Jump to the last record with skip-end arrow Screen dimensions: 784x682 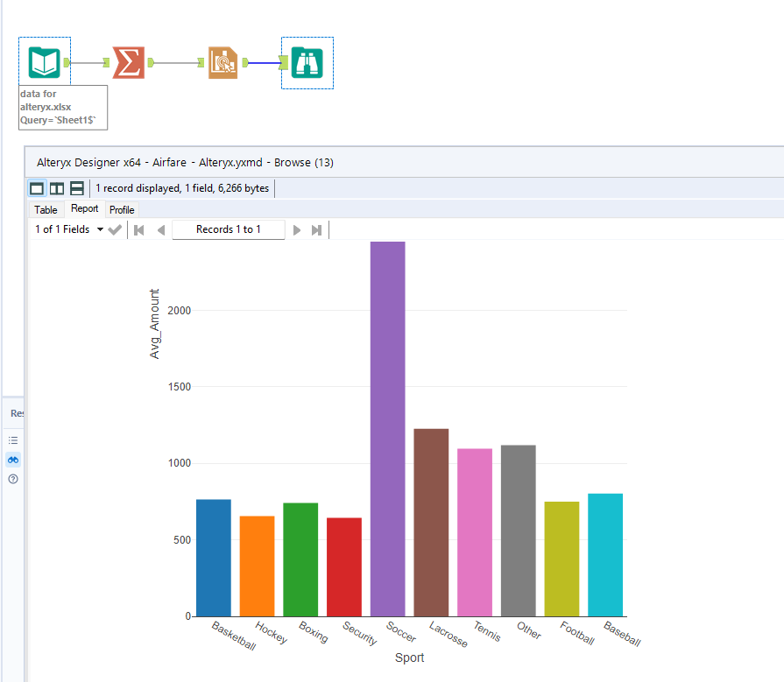pos(316,229)
